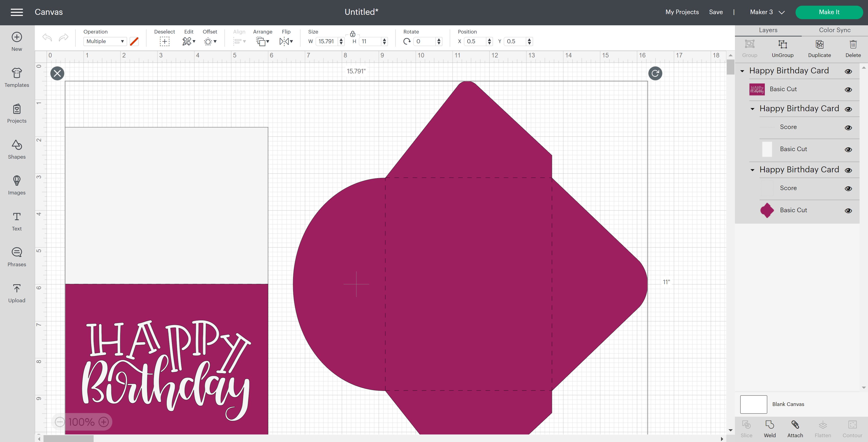Toggle visibility of the Basic Cut envelope layer
Image resolution: width=868 pixels, height=442 pixels.
pos(848,210)
